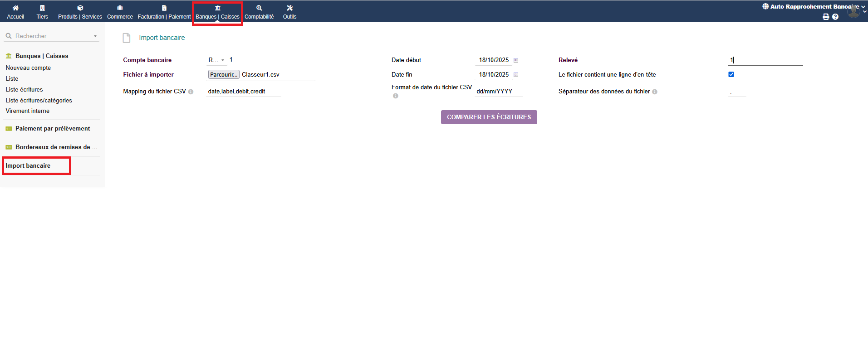Click the print icon in top bar
The width and height of the screenshot is (868, 354).
pyautogui.click(x=826, y=17)
